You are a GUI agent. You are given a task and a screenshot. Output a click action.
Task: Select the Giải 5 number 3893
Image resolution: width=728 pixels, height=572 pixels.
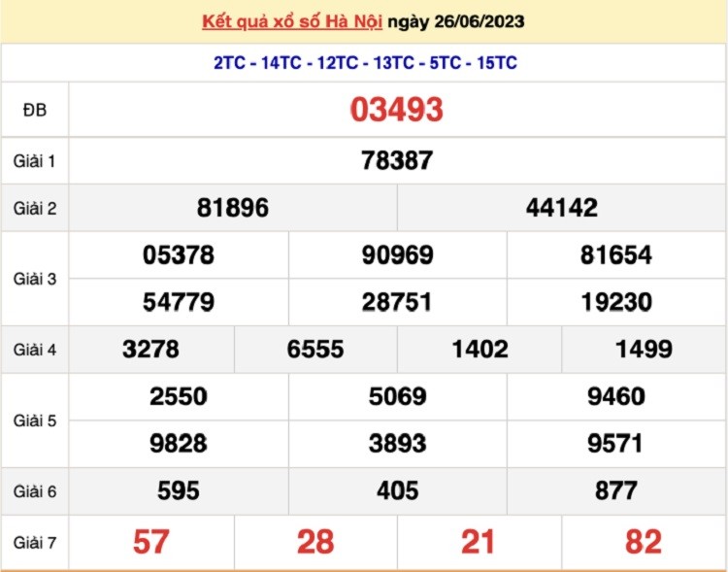(x=397, y=444)
